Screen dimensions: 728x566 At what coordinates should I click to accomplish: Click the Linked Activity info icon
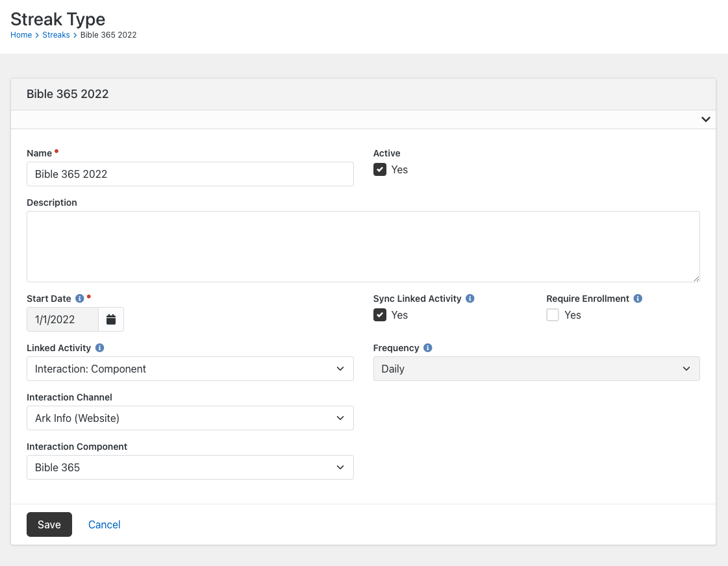click(99, 348)
